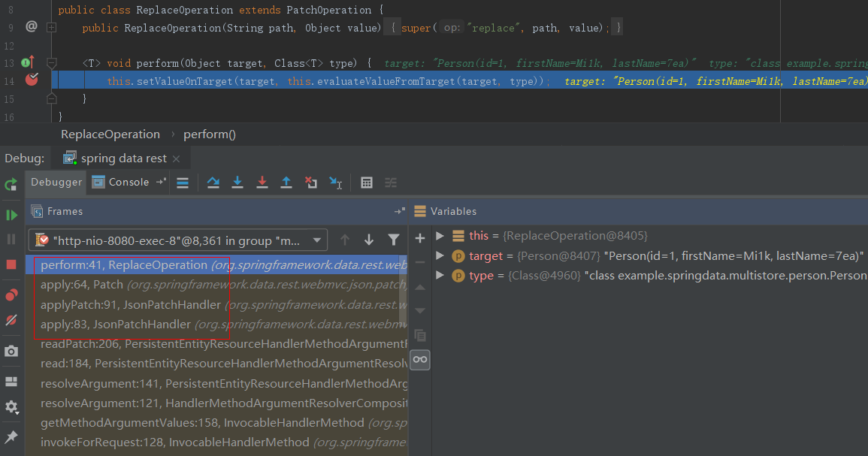Click Run to Cursor icon
The height and width of the screenshot is (456, 868).
point(336,183)
